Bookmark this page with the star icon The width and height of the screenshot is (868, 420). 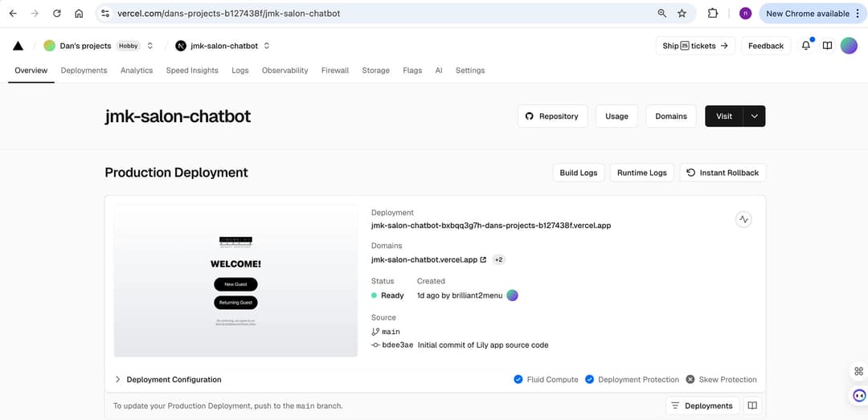[682, 14]
